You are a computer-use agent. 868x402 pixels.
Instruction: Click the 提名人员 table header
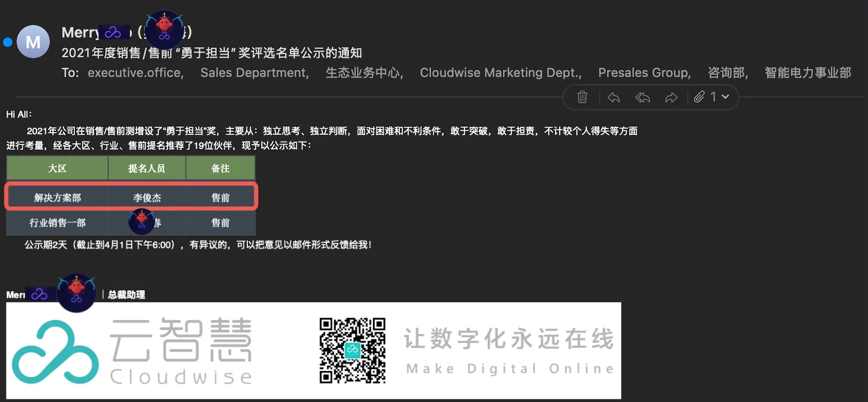tap(147, 168)
